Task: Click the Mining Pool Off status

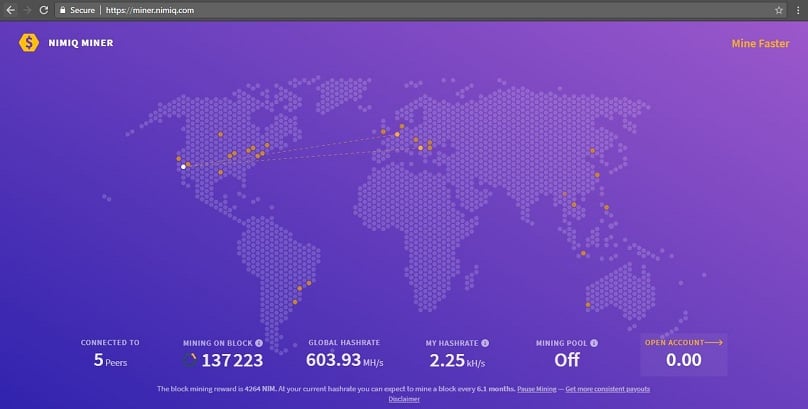Action: [x=567, y=360]
